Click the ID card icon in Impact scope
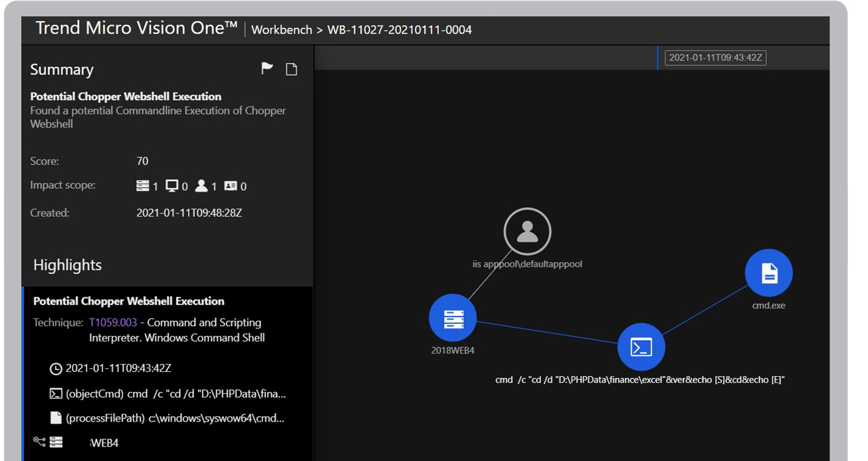Viewport: 868px width, 461px height. (x=231, y=186)
